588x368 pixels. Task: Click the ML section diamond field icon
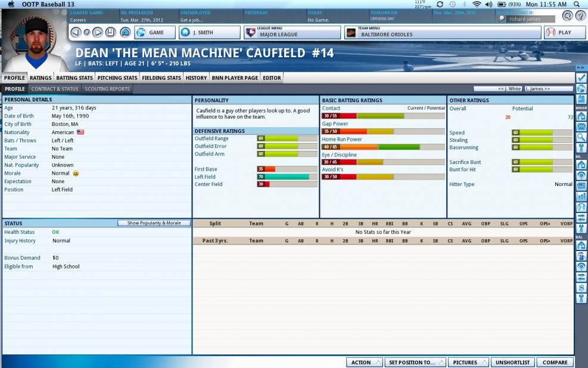click(x=581, y=175)
